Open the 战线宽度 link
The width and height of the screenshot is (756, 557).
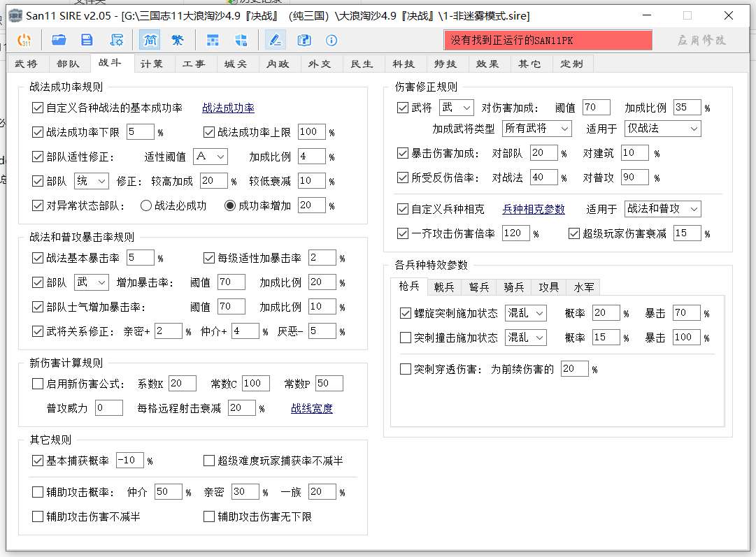(311, 408)
